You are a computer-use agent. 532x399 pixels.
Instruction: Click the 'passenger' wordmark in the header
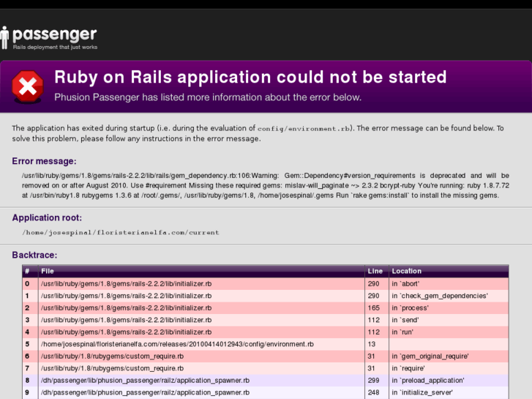pos(55,35)
